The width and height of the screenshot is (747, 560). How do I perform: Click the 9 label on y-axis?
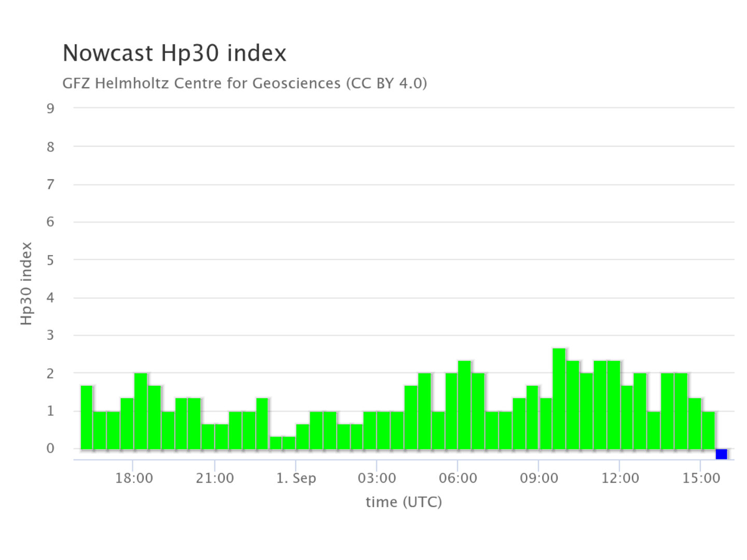click(50, 108)
